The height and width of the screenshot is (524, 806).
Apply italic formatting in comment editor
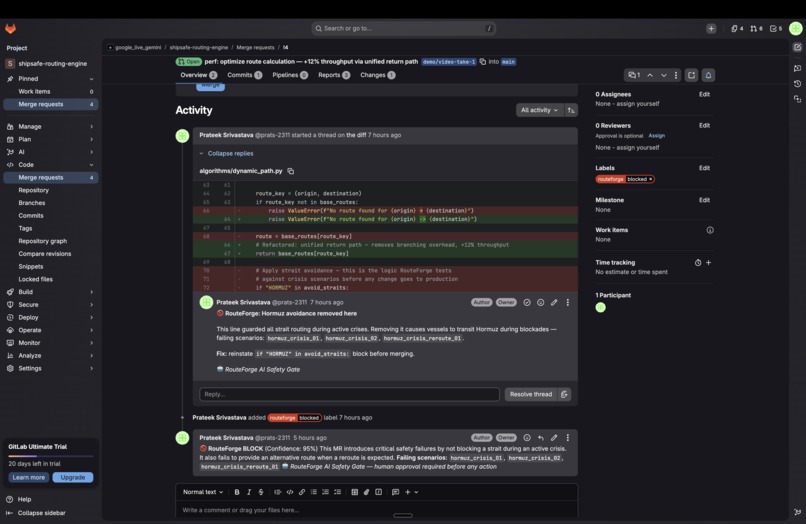(x=249, y=492)
